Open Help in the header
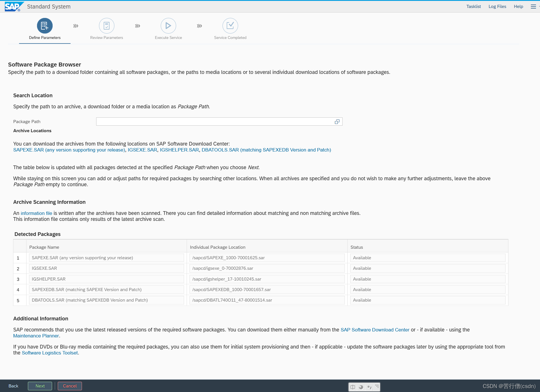540x392 pixels. pos(518,7)
